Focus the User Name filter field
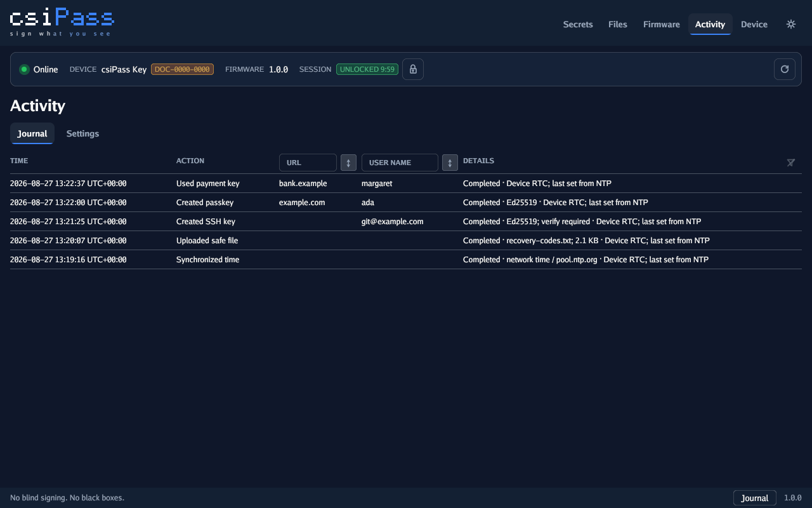Viewport: 812px width, 508px height. coord(400,163)
